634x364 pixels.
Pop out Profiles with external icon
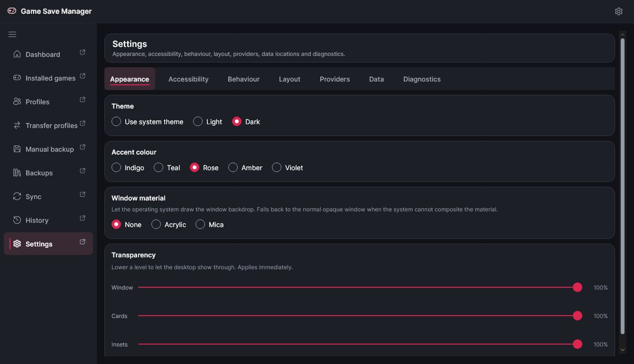[83, 100]
